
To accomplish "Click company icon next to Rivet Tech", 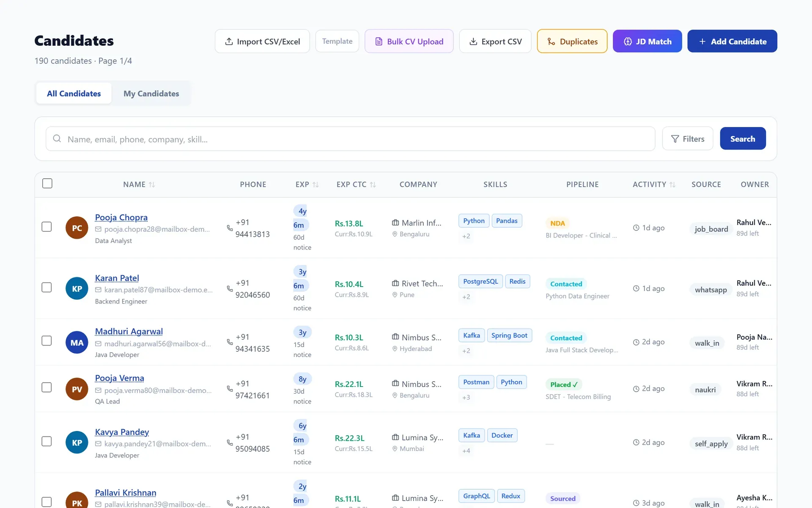I will tap(395, 283).
